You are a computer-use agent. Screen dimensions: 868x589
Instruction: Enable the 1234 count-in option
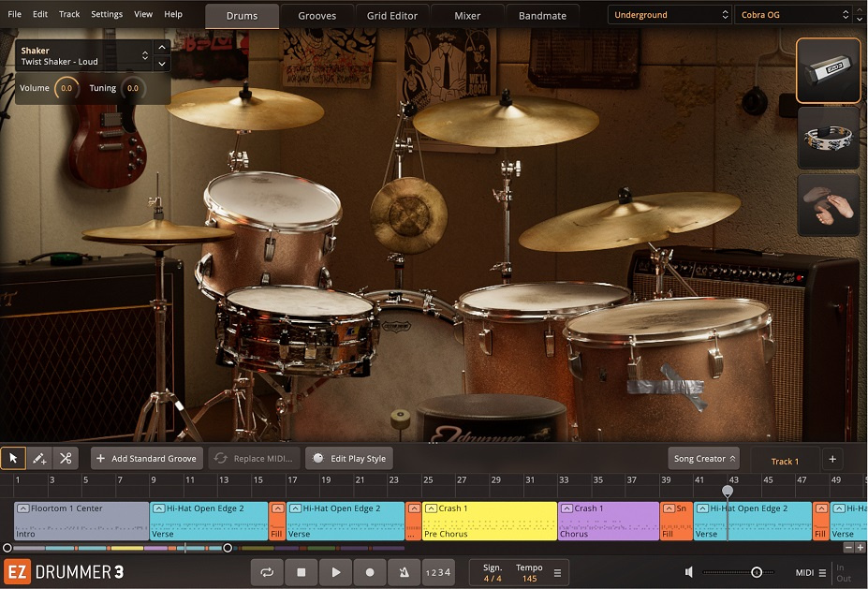(437, 572)
